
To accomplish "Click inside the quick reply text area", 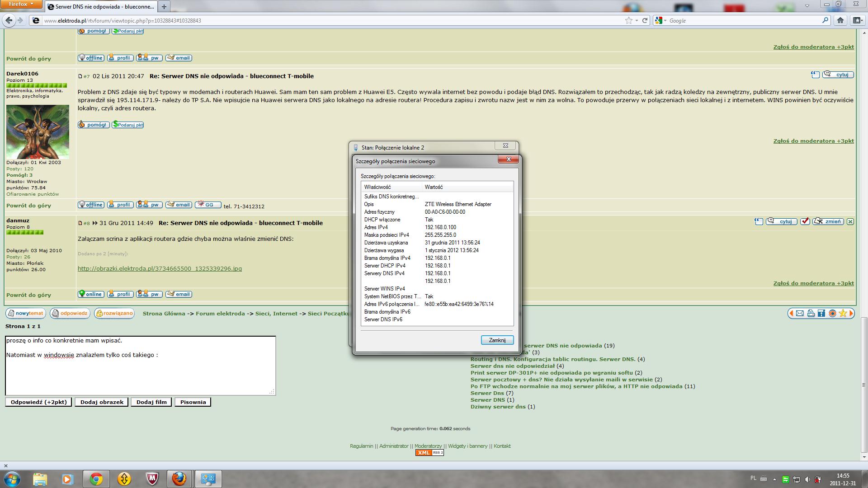I will pyautogui.click(x=140, y=366).
